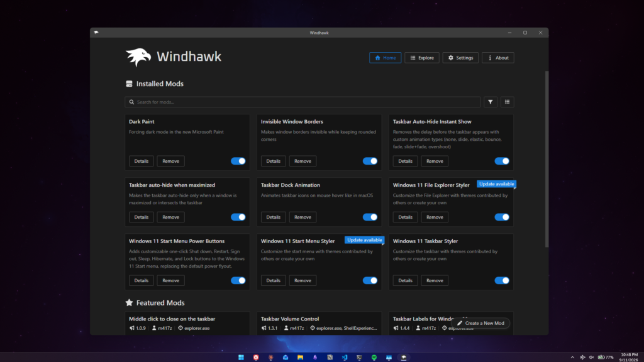Disable Invisible Window Borders mod
Image resolution: width=644 pixels, height=362 pixels.
[x=370, y=161]
